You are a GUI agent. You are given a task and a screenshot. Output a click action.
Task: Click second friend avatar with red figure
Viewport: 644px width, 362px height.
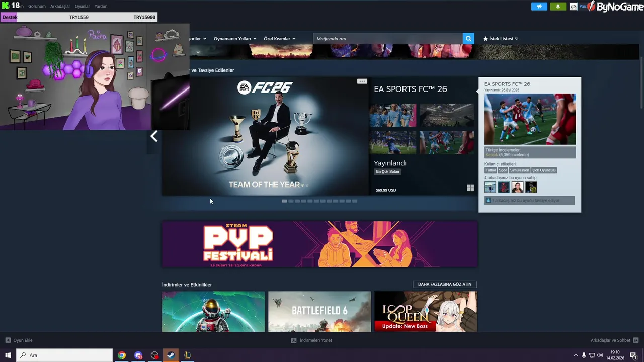pos(504,187)
